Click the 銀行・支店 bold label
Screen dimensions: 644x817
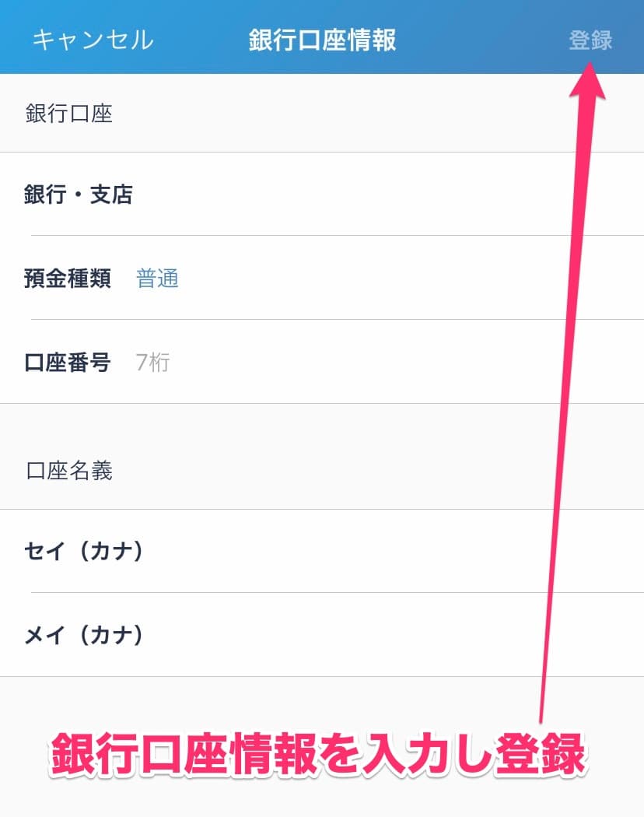[x=78, y=195]
